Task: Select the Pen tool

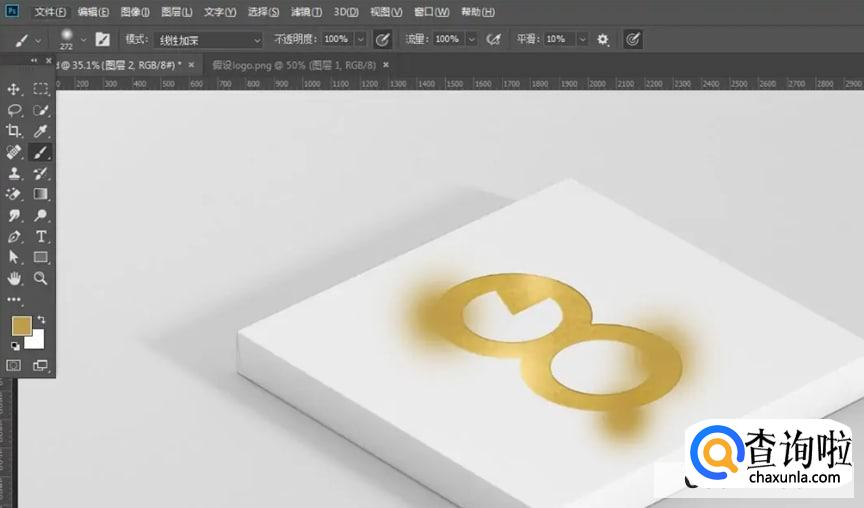Action: 14,236
